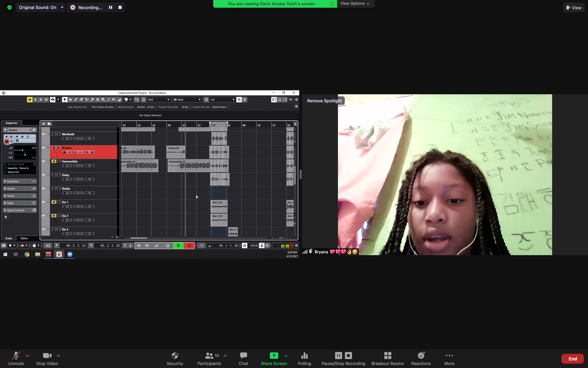Click the red End meeting button
This screenshot has width=588, height=368.
coord(572,359)
